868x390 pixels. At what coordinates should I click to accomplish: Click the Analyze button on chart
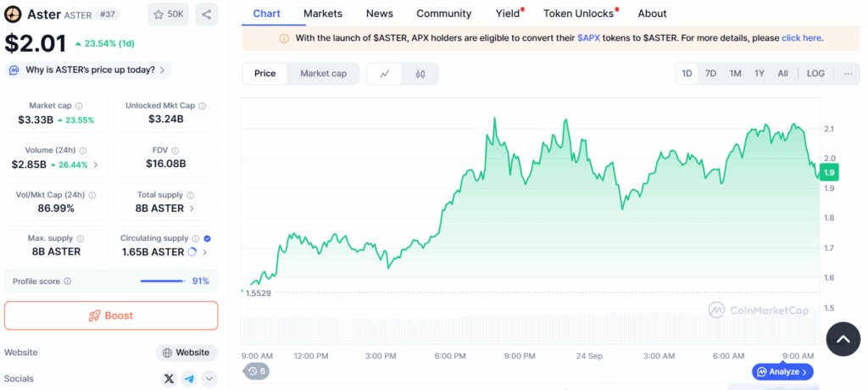pyautogui.click(x=782, y=371)
